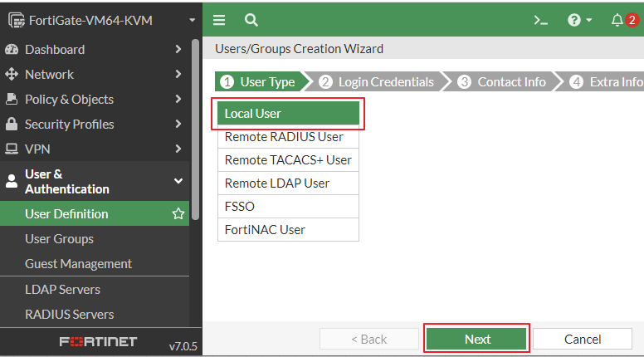Choose Remote RADIUS User type

288,137
